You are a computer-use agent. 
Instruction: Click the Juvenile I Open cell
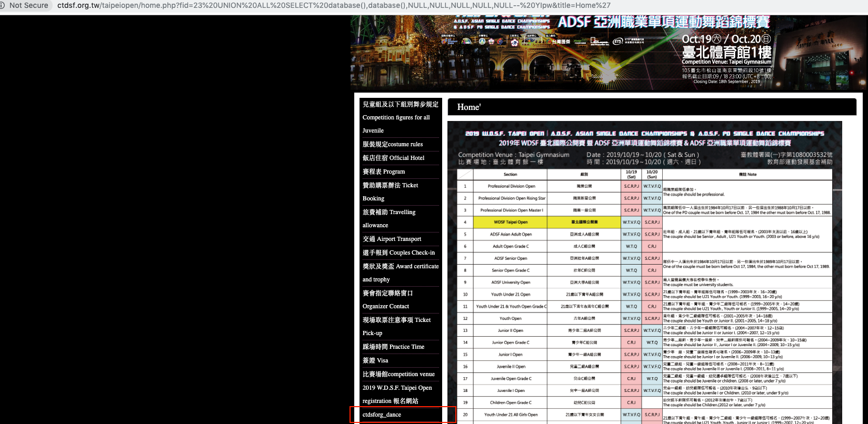click(511, 391)
